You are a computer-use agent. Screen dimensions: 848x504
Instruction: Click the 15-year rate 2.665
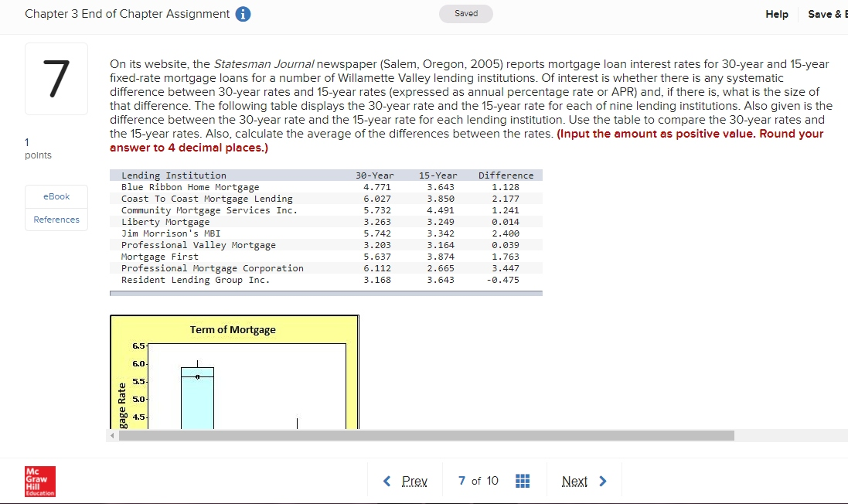click(x=440, y=268)
